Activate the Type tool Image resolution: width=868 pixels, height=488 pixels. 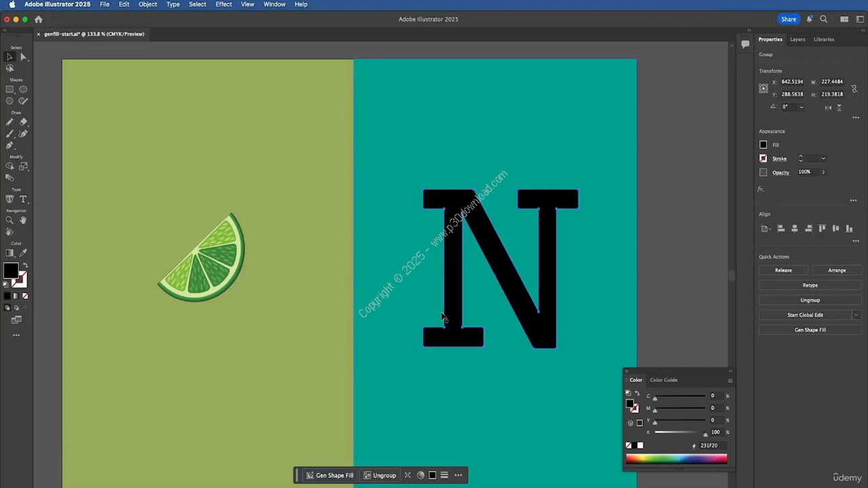(23, 199)
